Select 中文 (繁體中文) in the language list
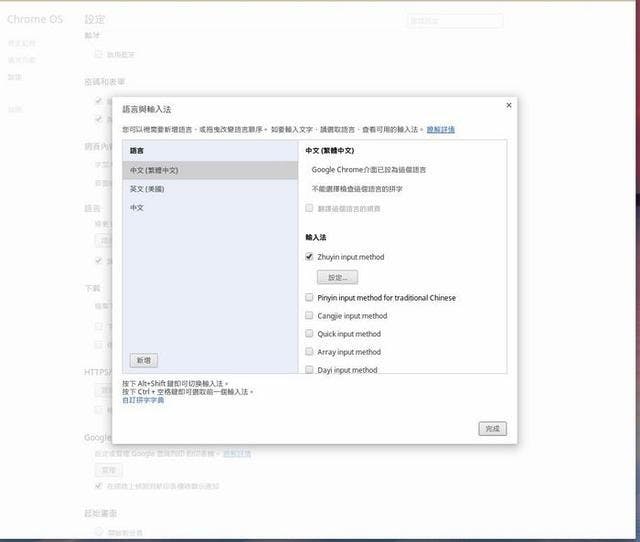 click(x=210, y=170)
